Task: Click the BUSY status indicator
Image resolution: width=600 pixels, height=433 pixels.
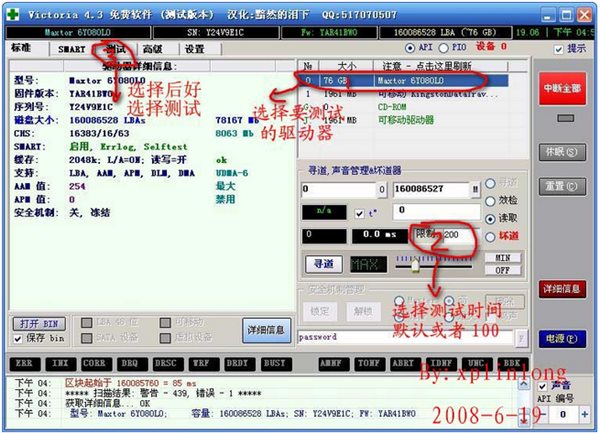Action: click(x=275, y=364)
